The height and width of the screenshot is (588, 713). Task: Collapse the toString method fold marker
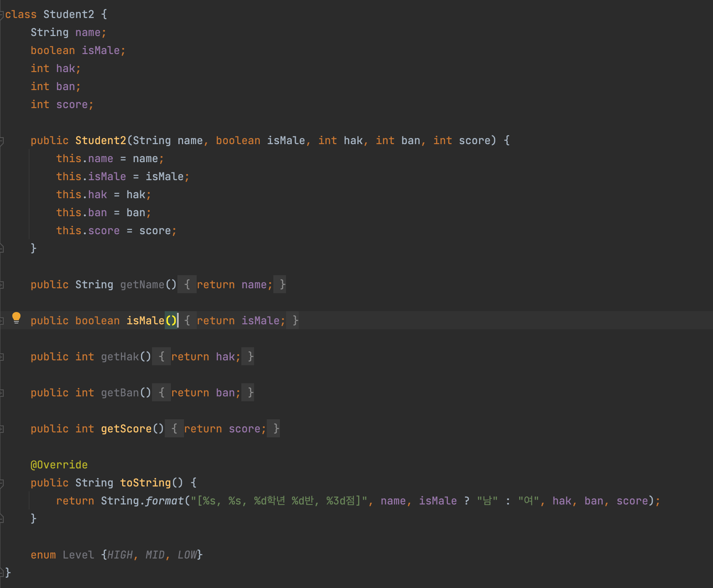(2, 483)
